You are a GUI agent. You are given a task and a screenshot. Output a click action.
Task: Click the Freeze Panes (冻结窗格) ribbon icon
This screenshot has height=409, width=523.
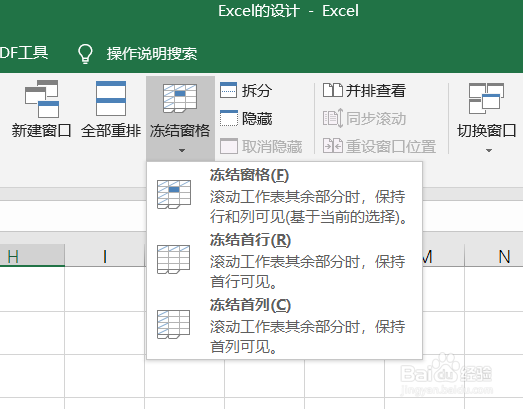click(x=180, y=98)
